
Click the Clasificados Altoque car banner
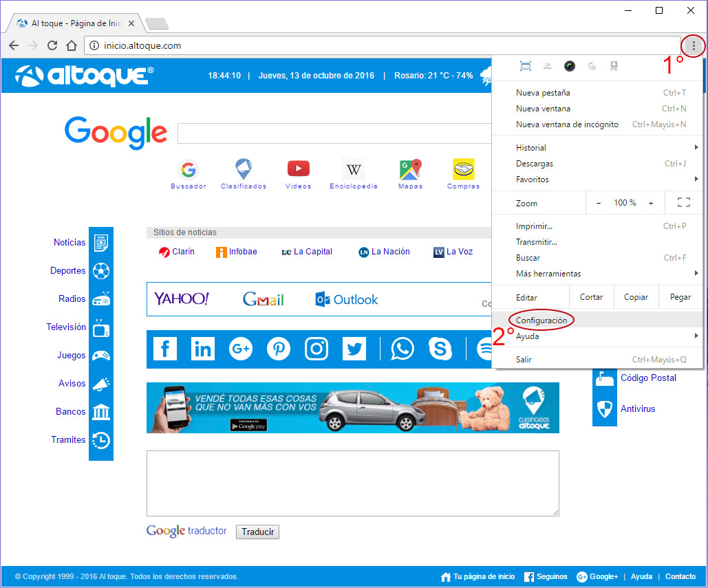click(353, 408)
